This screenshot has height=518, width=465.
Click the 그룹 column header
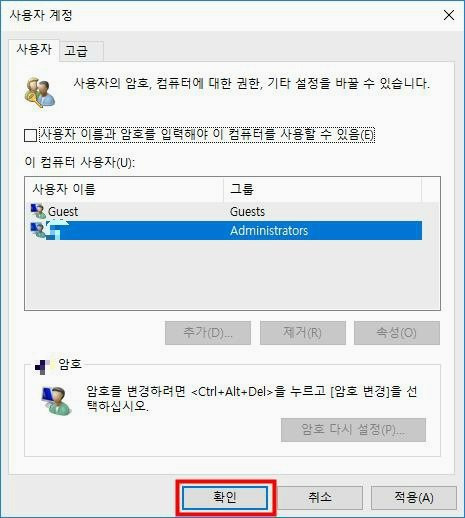[x=322, y=189]
